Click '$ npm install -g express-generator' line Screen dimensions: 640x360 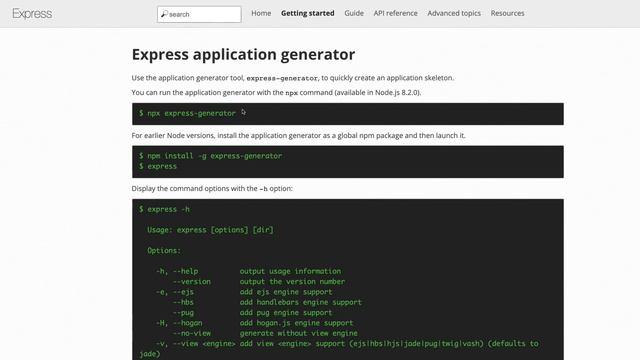pyautogui.click(x=210, y=156)
